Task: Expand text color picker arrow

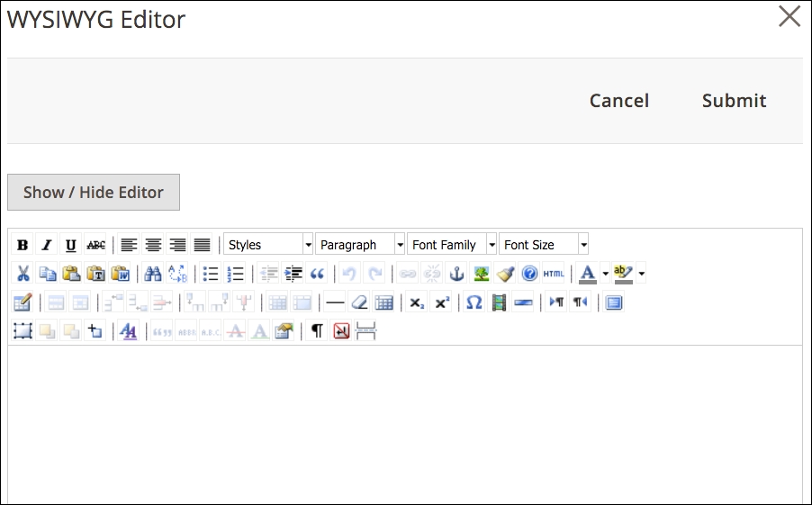Action: pyautogui.click(x=605, y=274)
